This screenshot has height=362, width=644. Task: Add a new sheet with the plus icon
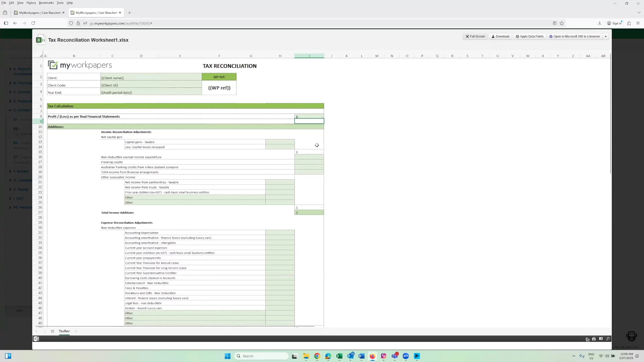(x=76, y=331)
